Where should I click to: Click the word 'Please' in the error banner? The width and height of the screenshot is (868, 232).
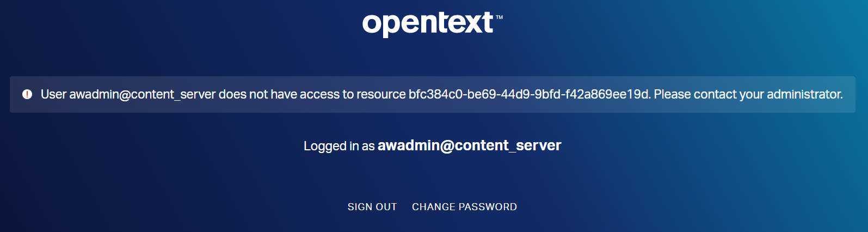point(672,94)
